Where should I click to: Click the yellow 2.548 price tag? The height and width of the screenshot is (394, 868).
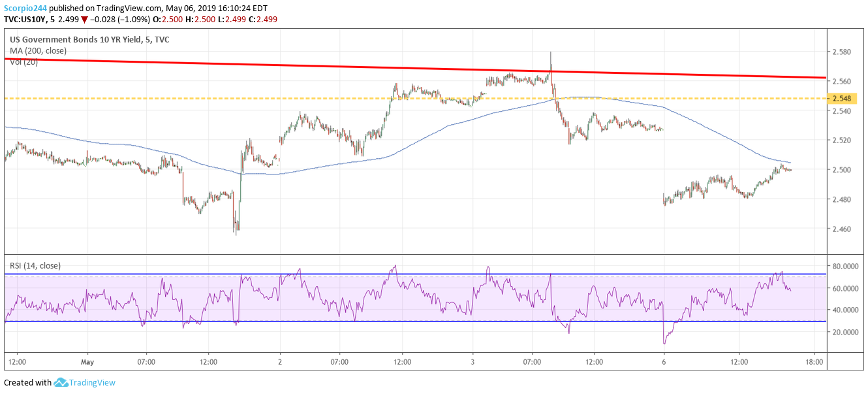(x=841, y=98)
